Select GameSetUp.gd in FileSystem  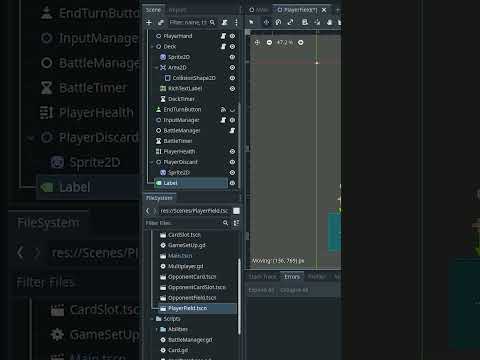(x=187, y=245)
